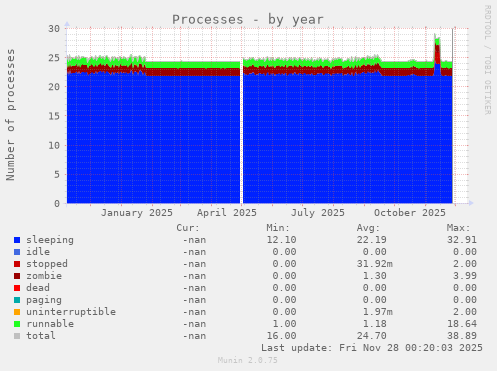
Task: Click total average value 24.70
Action: pos(372,336)
